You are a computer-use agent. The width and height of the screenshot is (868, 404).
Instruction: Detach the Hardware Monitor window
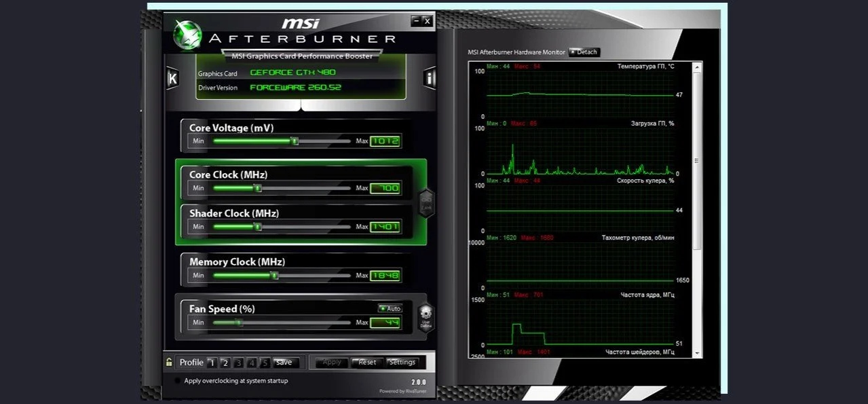pos(584,52)
